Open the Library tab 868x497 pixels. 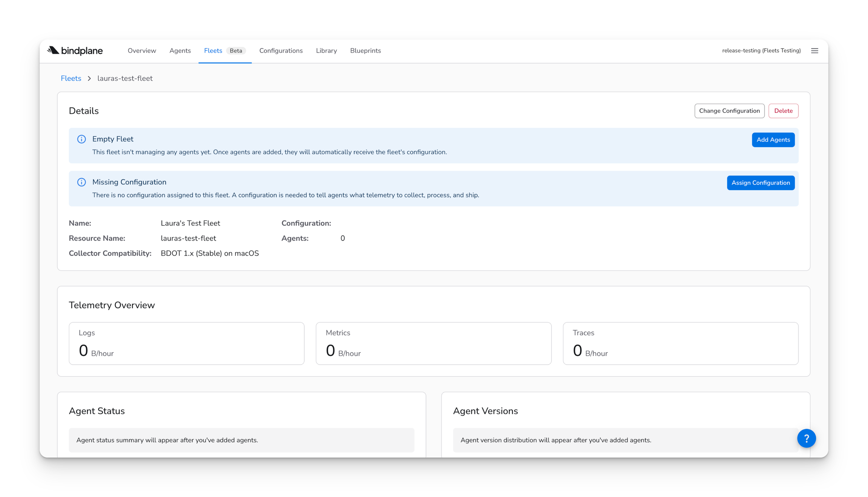326,51
